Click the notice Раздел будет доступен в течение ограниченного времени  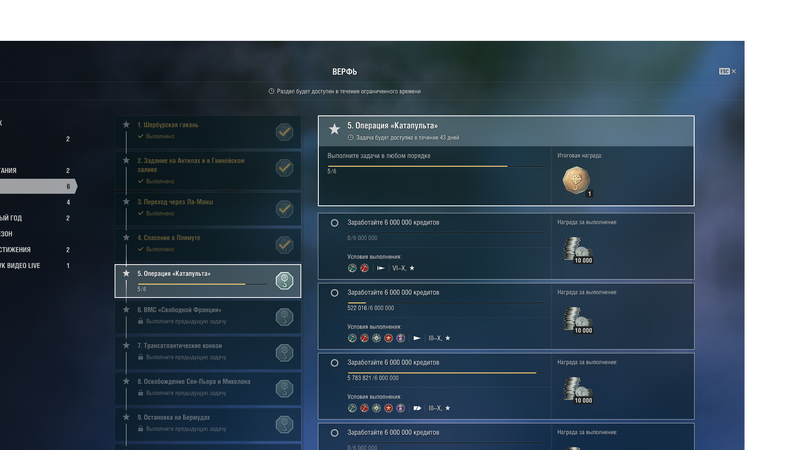348,91
